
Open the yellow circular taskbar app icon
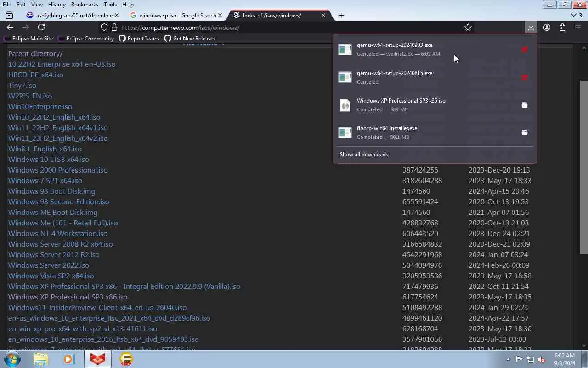pyautogui.click(x=126, y=359)
